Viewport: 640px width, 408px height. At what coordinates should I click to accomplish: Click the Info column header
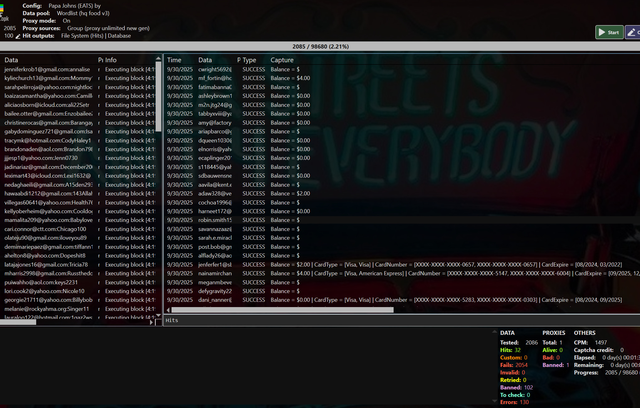[111, 60]
